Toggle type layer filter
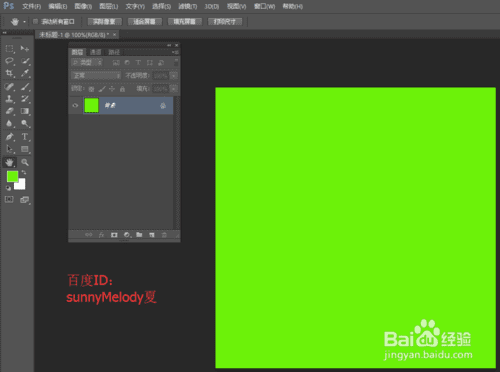This screenshot has width=500, height=372. 138,62
